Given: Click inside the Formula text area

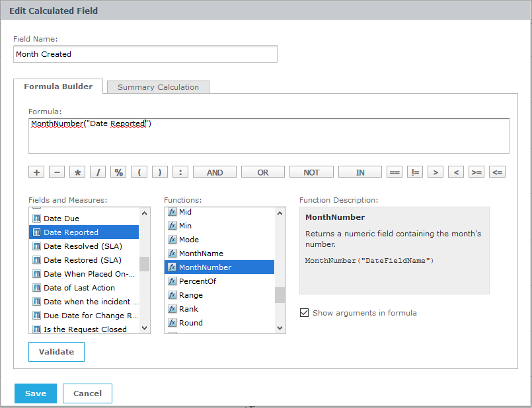Looking at the screenshot, I should [269, 136].
